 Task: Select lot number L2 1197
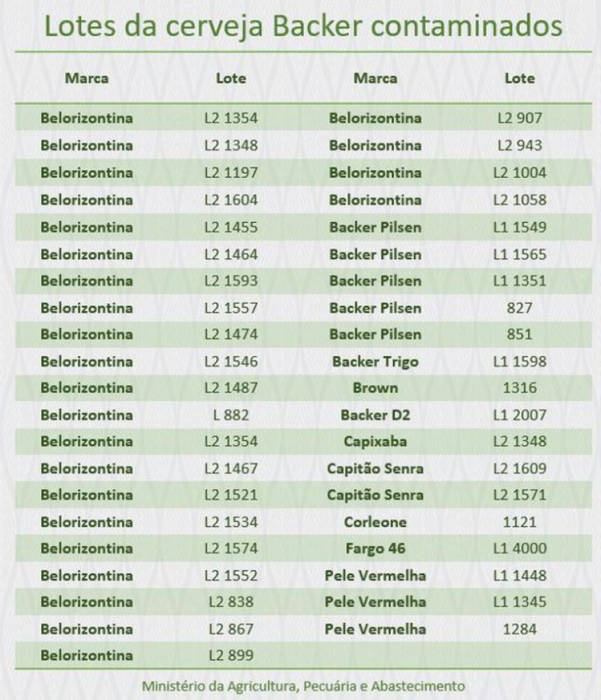(x=231, y=173)
